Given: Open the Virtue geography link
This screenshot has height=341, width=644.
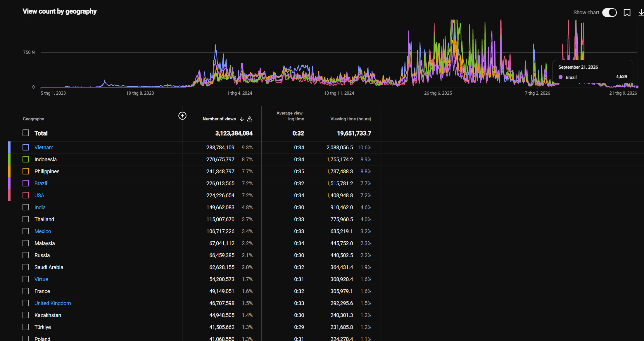Looking at the screenshot, I should tap(41, 279).
